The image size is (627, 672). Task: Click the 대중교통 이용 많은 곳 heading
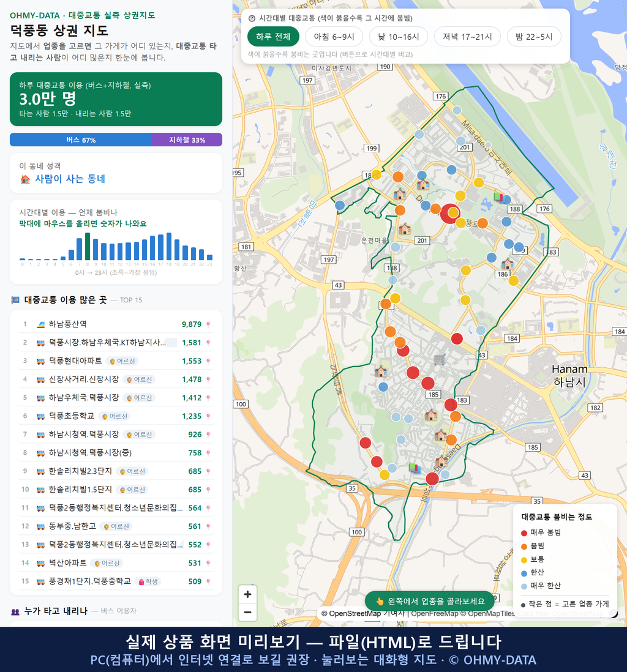65,299
